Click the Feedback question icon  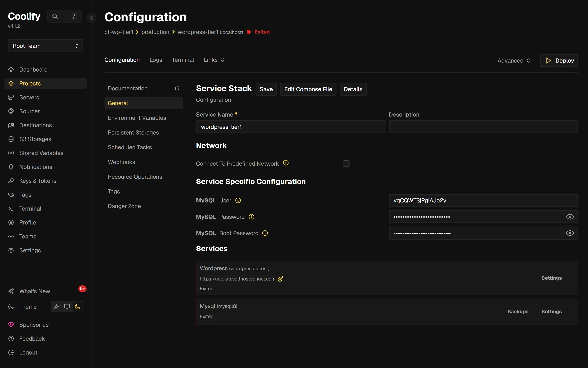11,339
